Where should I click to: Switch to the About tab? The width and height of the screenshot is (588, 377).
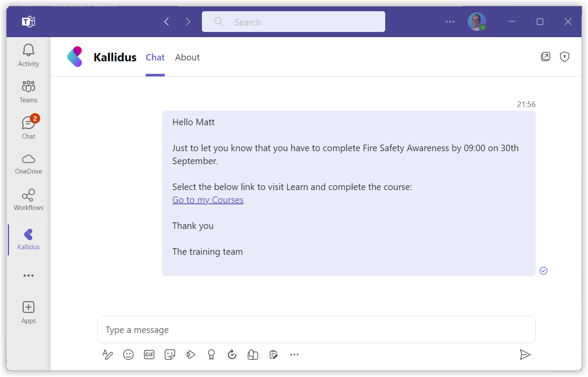[x=187, y=57]
